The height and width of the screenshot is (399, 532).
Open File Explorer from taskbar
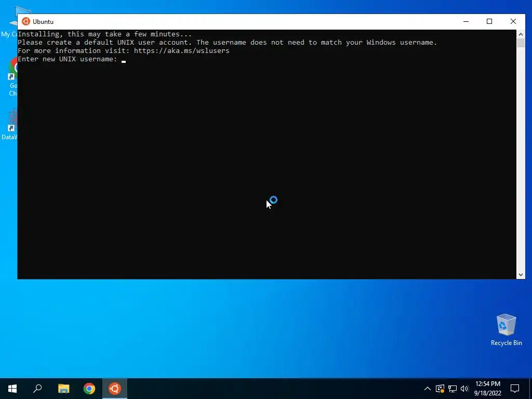pyautogui.click(x=63, y=389)
